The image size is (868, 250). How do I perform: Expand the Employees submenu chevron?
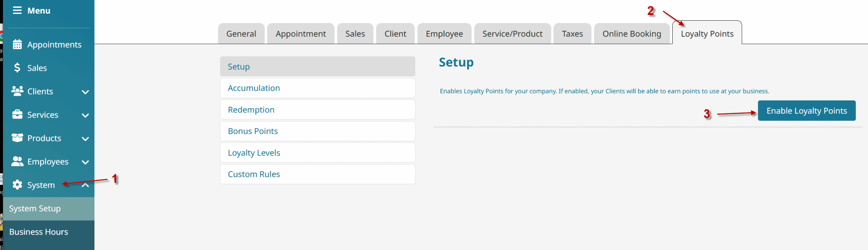point(85,162)
